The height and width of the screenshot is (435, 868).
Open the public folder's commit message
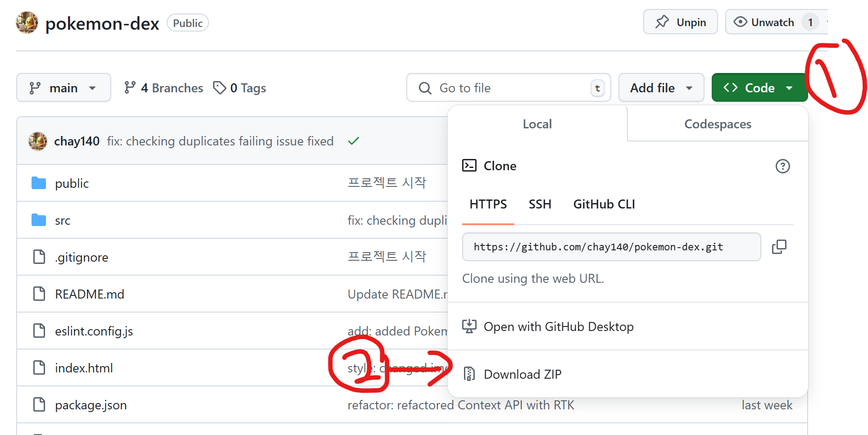click(x=387, y=182)
